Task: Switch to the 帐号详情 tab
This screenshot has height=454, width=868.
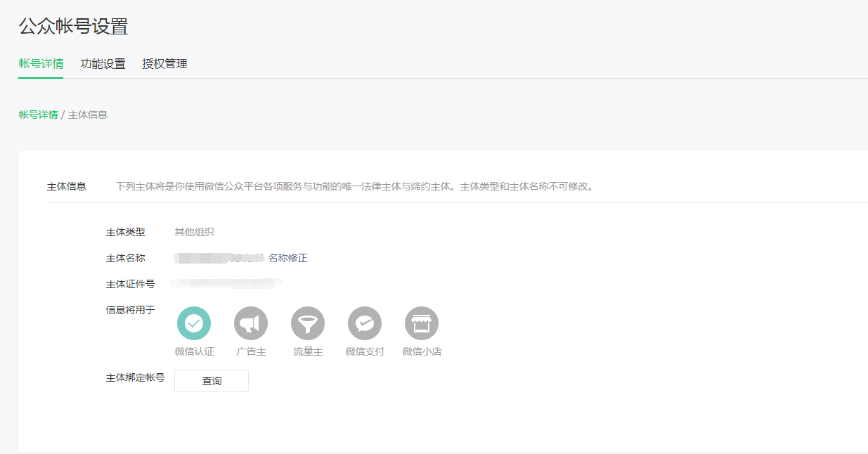Action: pyautogui.click(x=41, y=64)
